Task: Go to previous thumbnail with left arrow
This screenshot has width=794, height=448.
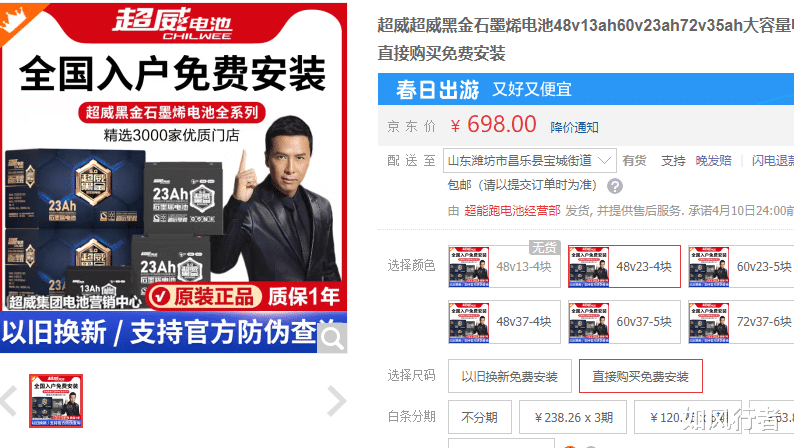Action: [x=9, y=401]
